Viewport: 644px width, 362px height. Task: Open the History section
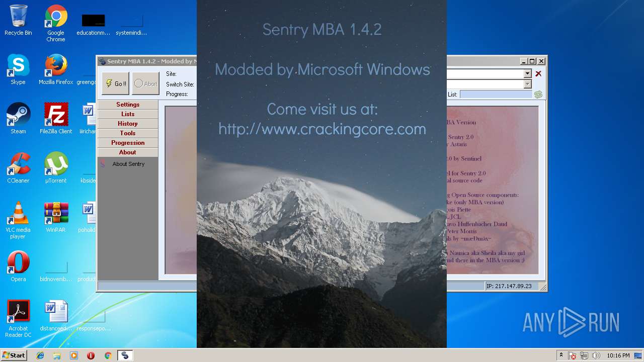(128, 124)
